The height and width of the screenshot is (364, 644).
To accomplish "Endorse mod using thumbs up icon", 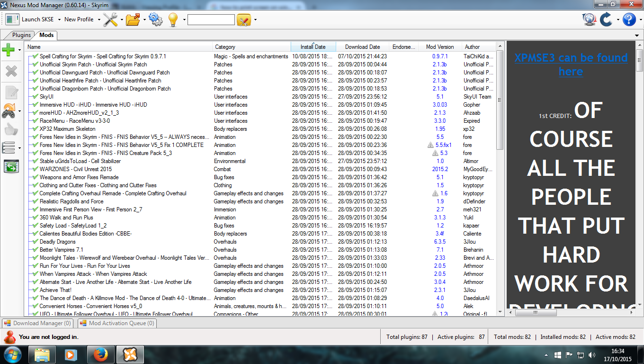I will [x=11, y=129].
